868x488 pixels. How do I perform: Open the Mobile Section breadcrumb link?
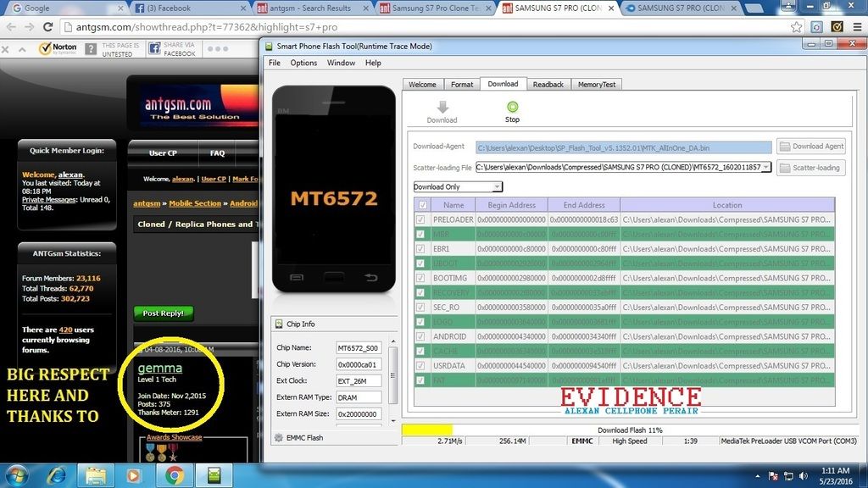click(x=195, y=203)
